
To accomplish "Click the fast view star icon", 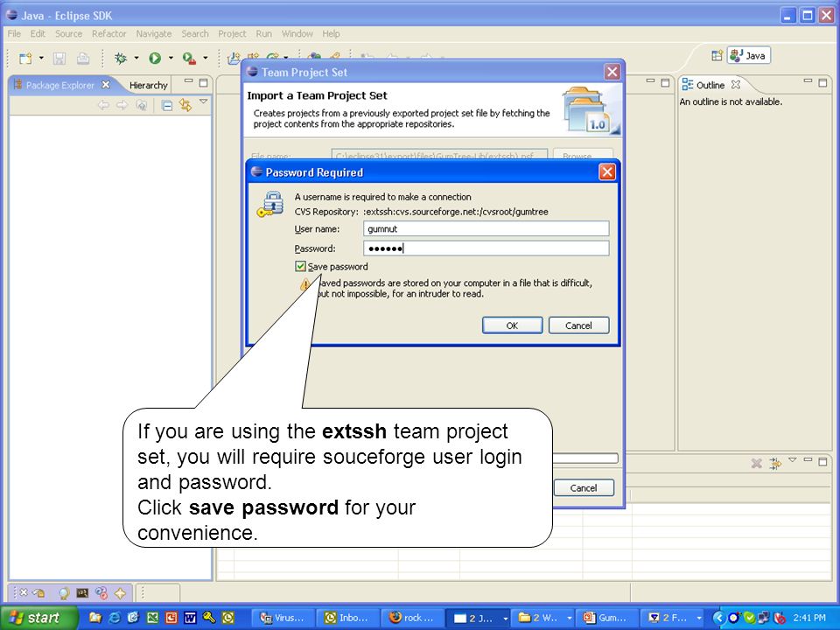I will 120,593.
